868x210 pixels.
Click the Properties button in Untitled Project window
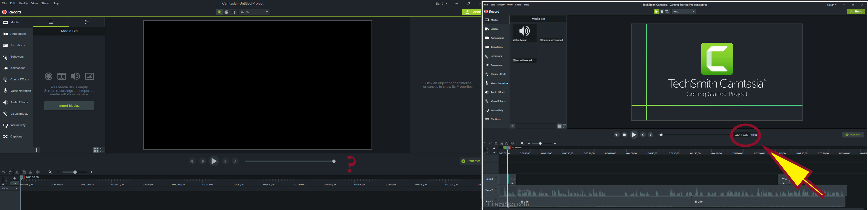[x=470, y=161]
